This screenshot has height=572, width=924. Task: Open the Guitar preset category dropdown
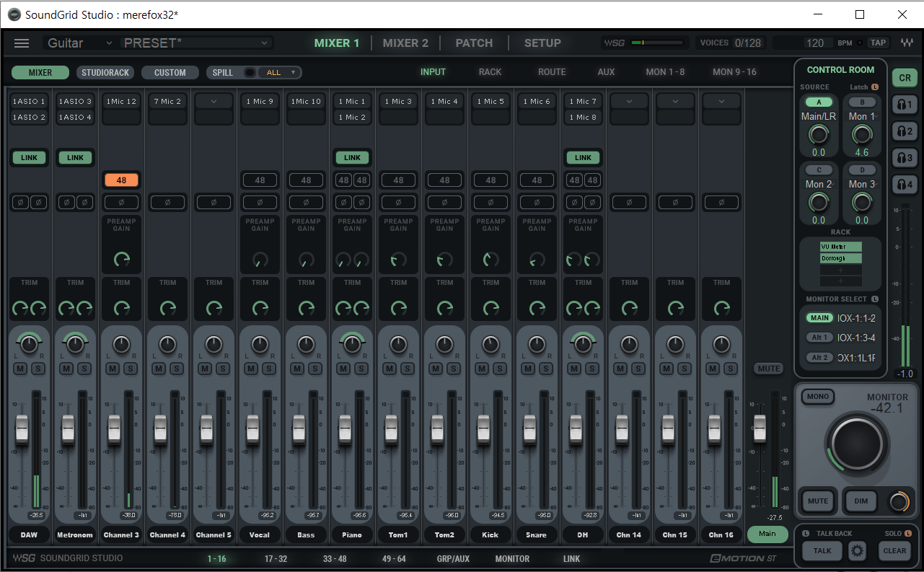79,43
